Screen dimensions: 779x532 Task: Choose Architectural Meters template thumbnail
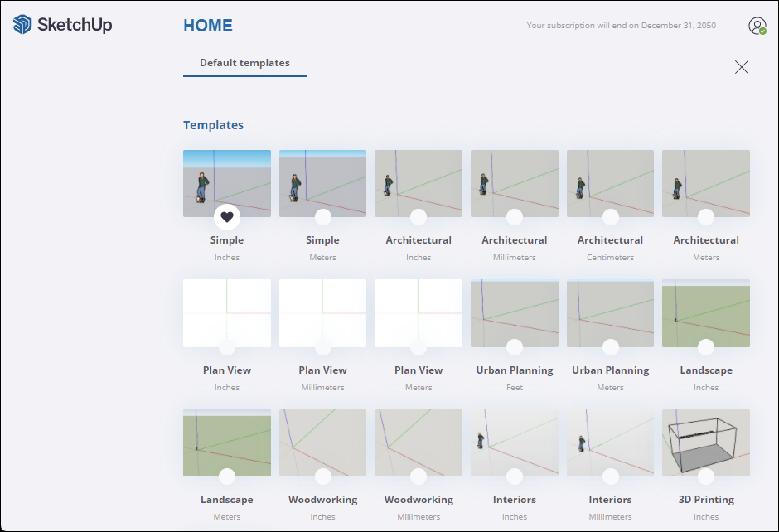[706, 181]
